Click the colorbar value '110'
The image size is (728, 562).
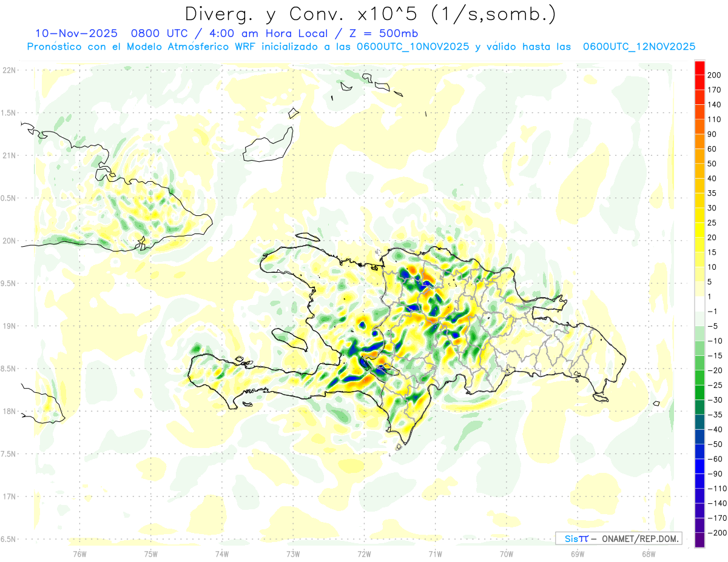(714, 119)
